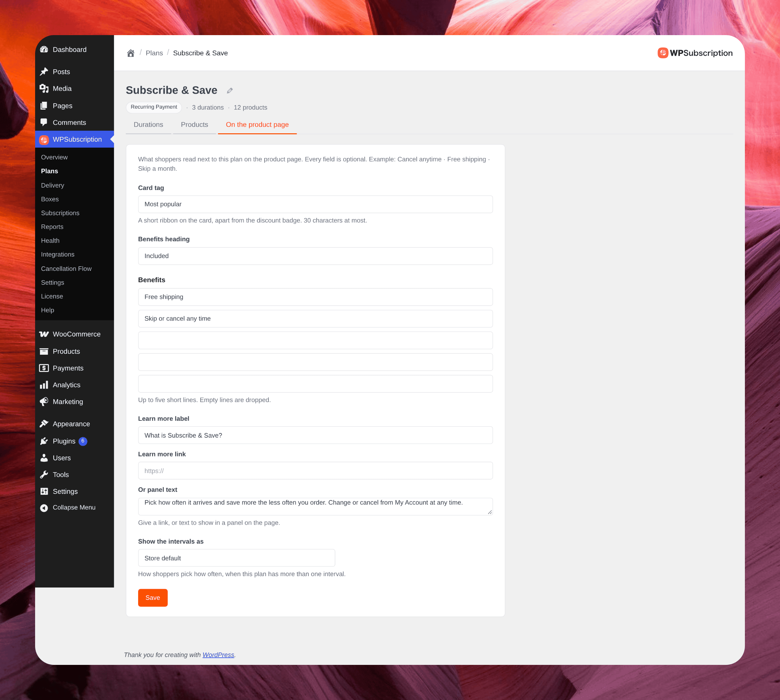Click the Plans breadcrumb link
780x700 pixels.
click(154, 53)
